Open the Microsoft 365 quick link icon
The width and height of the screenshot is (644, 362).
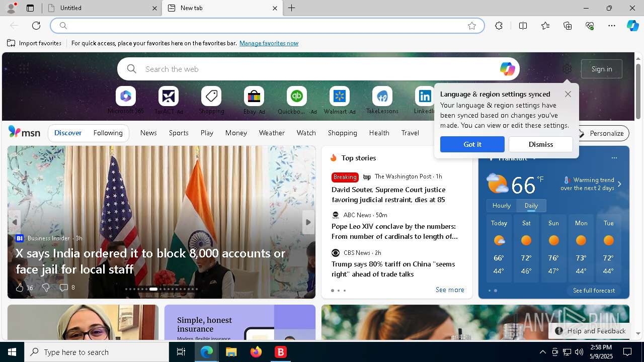pyautogui.click(x=126, y=96)
